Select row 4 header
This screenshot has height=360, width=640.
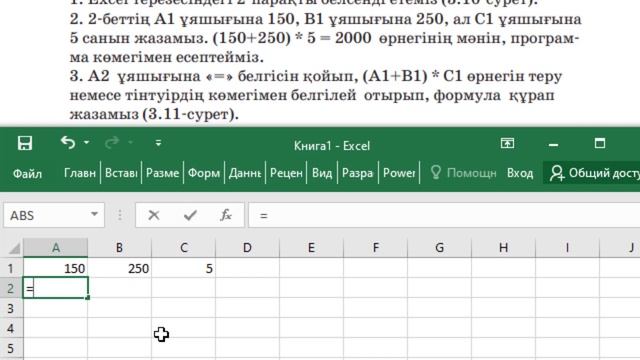coord(11,328)
